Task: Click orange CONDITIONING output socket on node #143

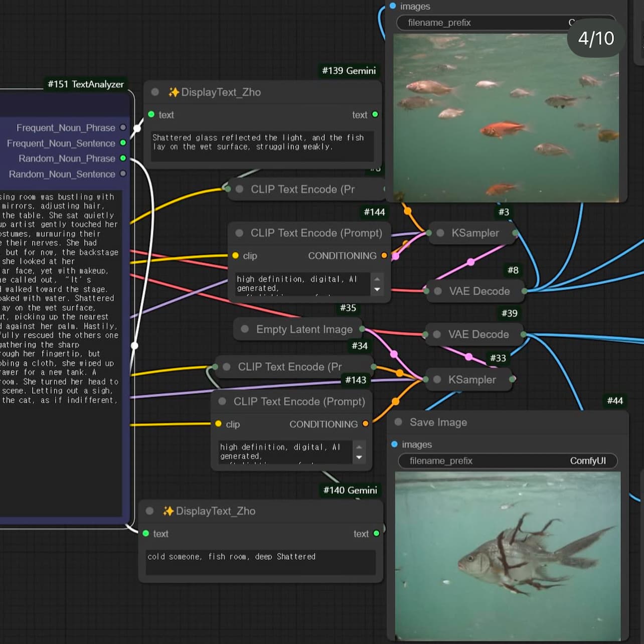Action: [365, 424]
